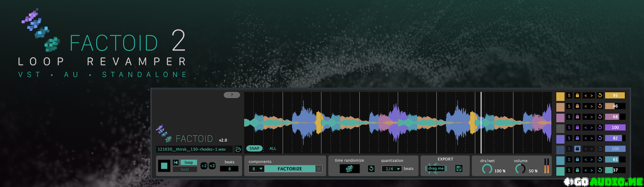Solo the pink component with value 68
644x187 pixels.
(569, 117)
